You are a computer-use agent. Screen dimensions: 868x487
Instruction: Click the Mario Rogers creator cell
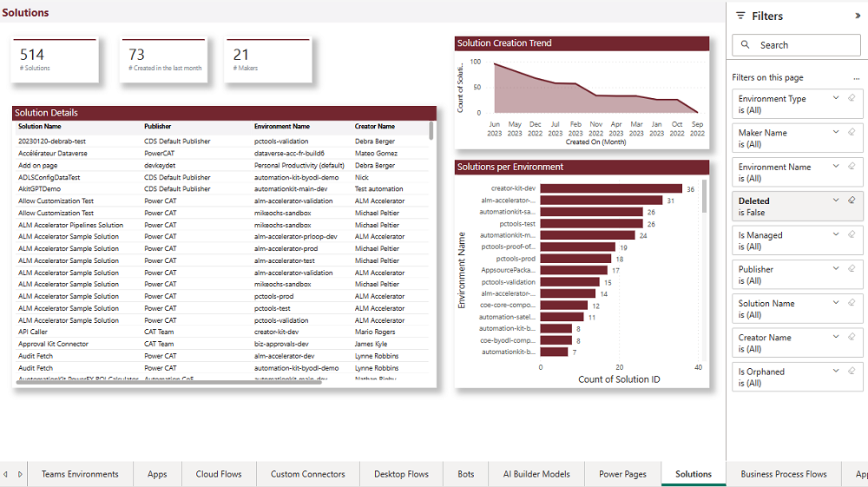point(375,332)
